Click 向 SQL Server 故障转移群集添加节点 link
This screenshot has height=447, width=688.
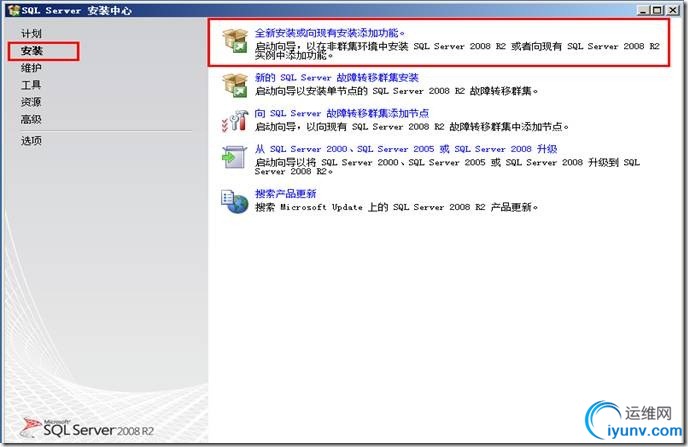point(342,113)
